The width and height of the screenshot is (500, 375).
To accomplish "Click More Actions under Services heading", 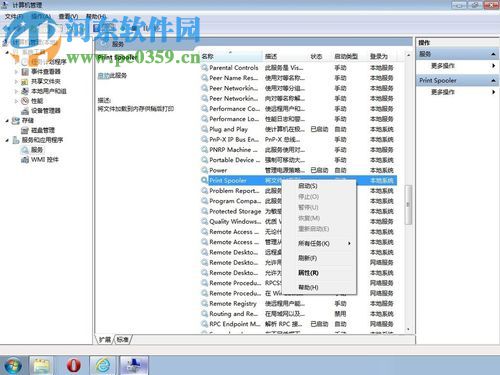I will 443,66.
